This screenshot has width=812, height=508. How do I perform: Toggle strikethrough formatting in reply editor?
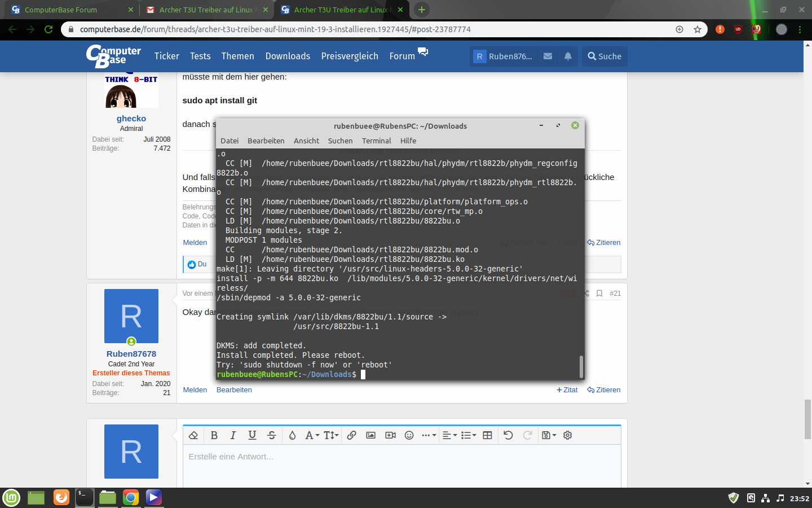271,435
